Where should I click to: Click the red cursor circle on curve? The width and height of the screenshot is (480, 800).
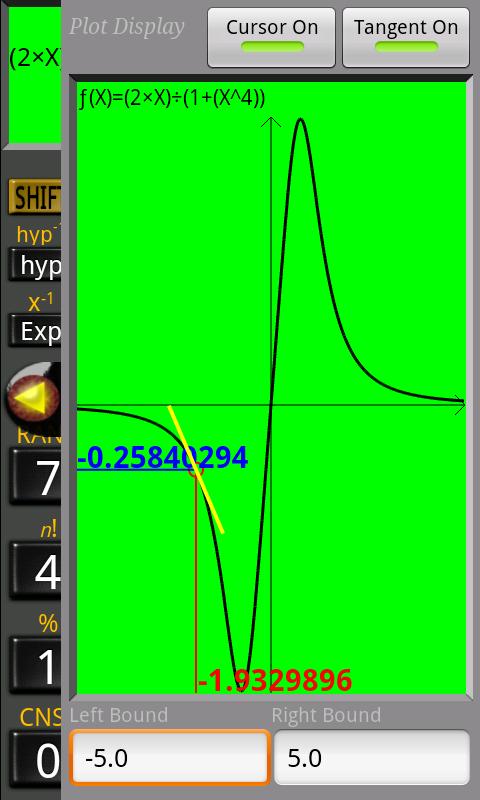tap(196, 470)
